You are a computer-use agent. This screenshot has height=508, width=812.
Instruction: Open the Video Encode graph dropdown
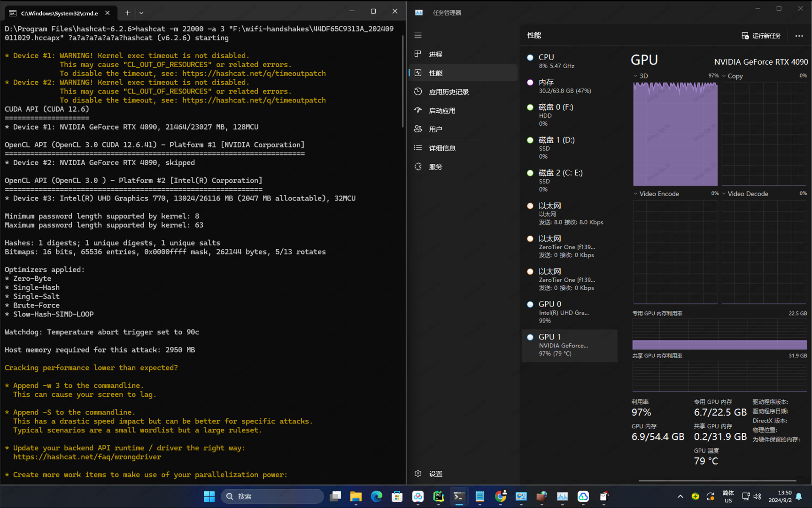click(x=656, y=194)
